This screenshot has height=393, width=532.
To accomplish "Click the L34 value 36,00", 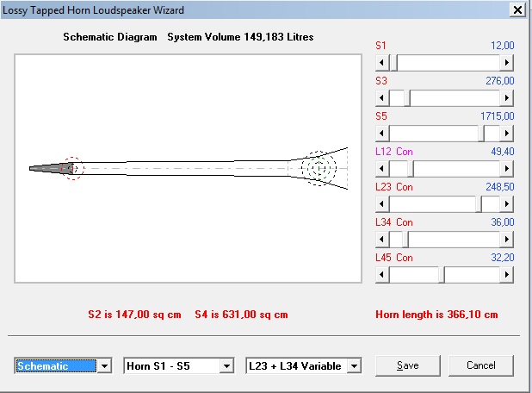I will (x=503, y=222).
